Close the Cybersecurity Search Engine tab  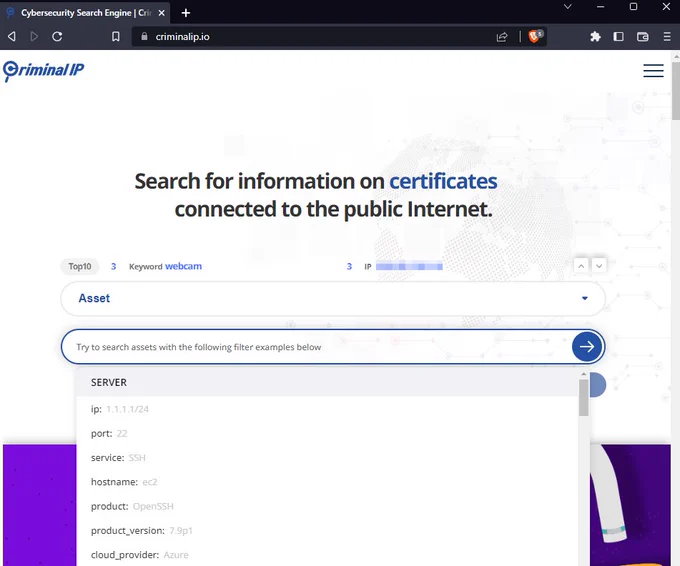click(x=161, y=13)
